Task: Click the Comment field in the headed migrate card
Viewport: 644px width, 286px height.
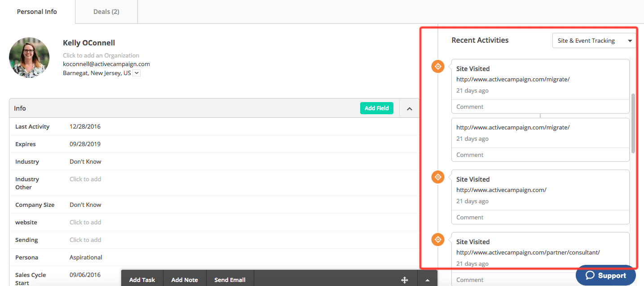Action: [x=540, y=107]
